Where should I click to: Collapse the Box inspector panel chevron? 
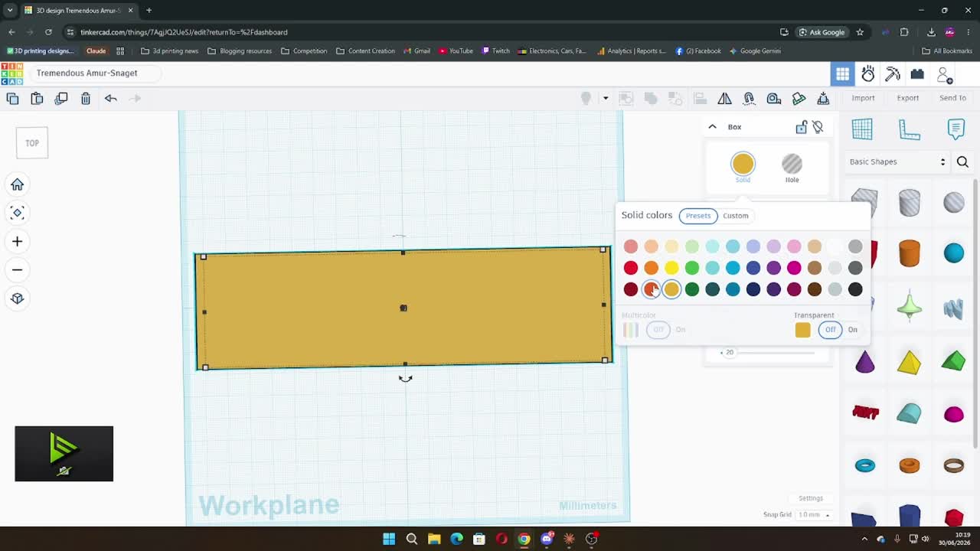click(712, 127)
